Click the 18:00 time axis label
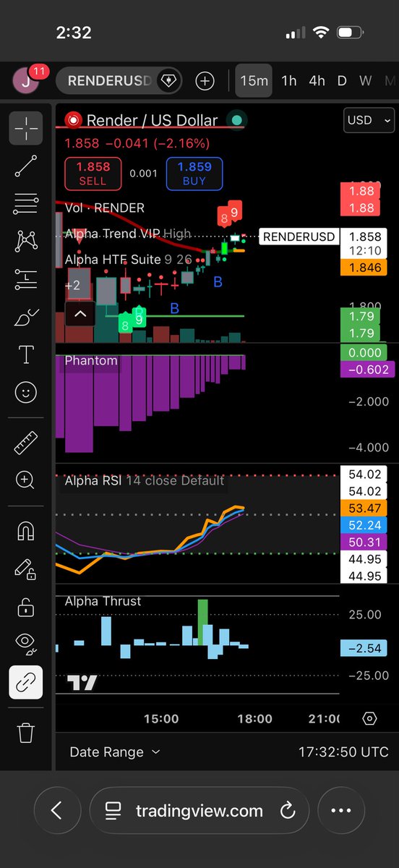Image resolution: width=399 pixels, height=868 pixels. 255,718
